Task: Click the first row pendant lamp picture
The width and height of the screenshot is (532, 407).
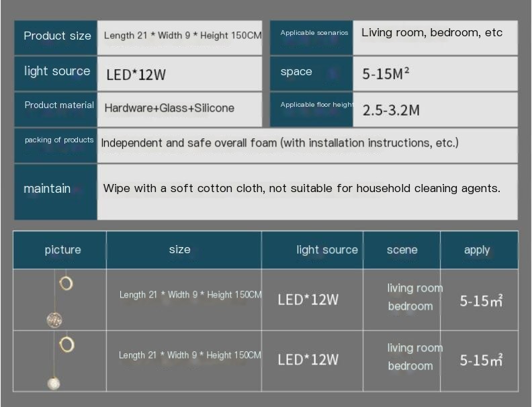Action: tap(60, 300)
